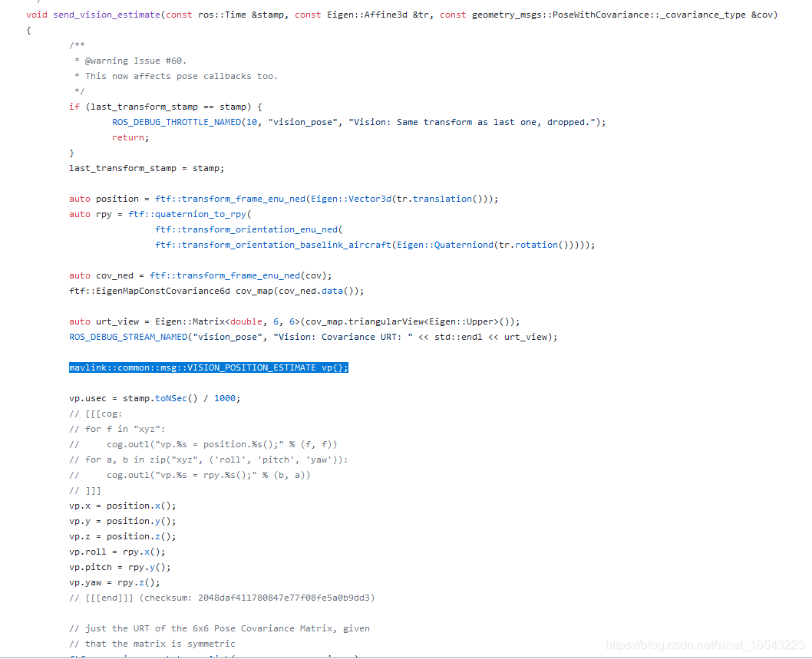Click the highlighted VISION_POSITION_ESTIMATE vp{} line

coord(209,367)
